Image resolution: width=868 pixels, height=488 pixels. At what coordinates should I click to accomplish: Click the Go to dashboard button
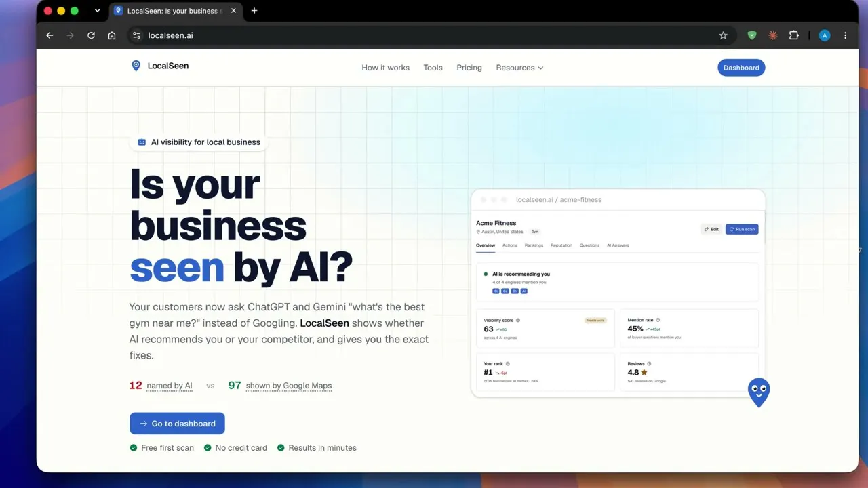point(177,424)
